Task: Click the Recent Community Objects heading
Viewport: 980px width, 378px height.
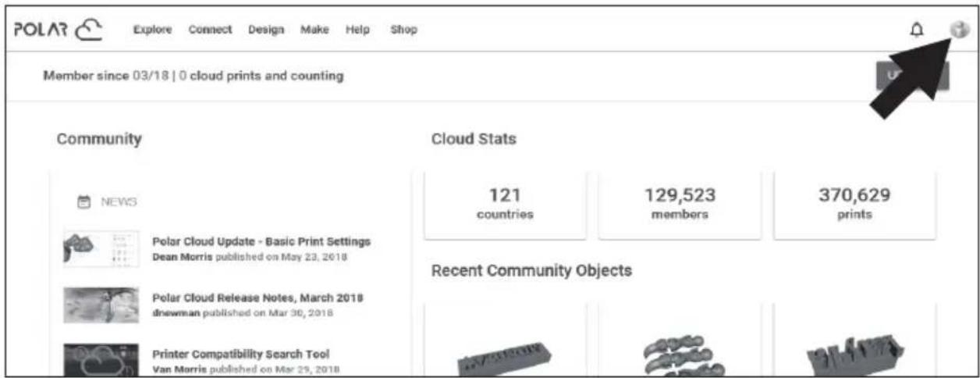Action: point(531,271)
